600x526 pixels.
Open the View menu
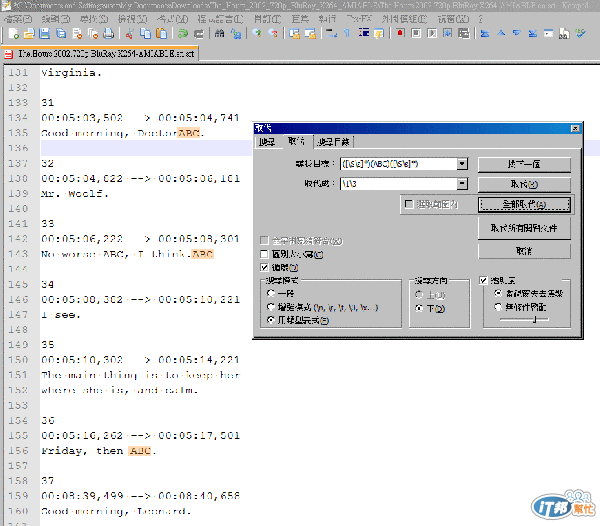click(132, 19)
